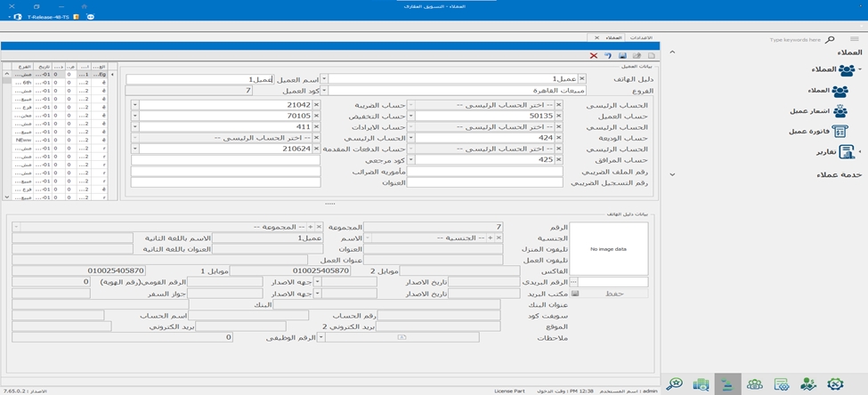Click the gear settings icon in bottom bar
The image size is (868, 395).
[834, 384]
